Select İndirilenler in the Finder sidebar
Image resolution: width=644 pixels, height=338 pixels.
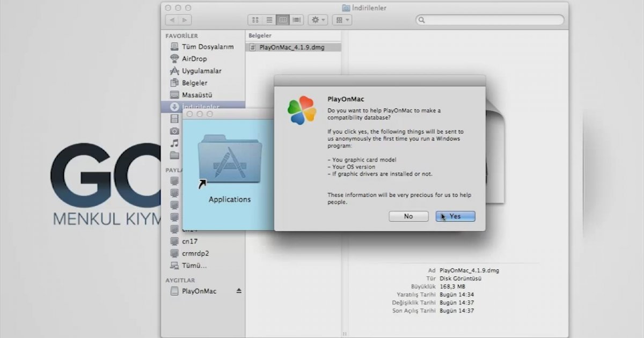(203, 107)
